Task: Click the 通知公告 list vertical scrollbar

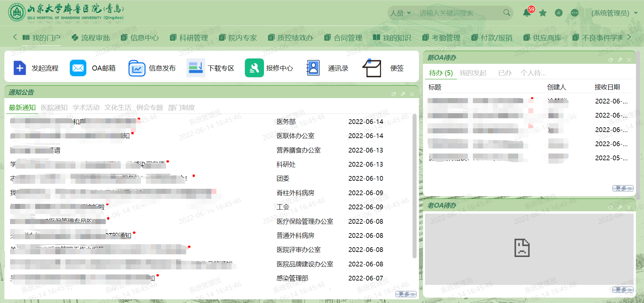Action: point(415,186)
